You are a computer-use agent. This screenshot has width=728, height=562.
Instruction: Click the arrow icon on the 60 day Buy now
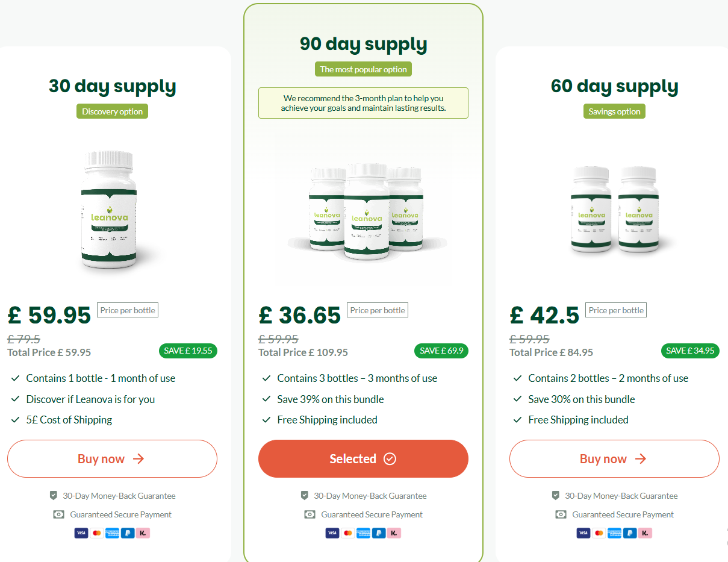click(641, 459)
